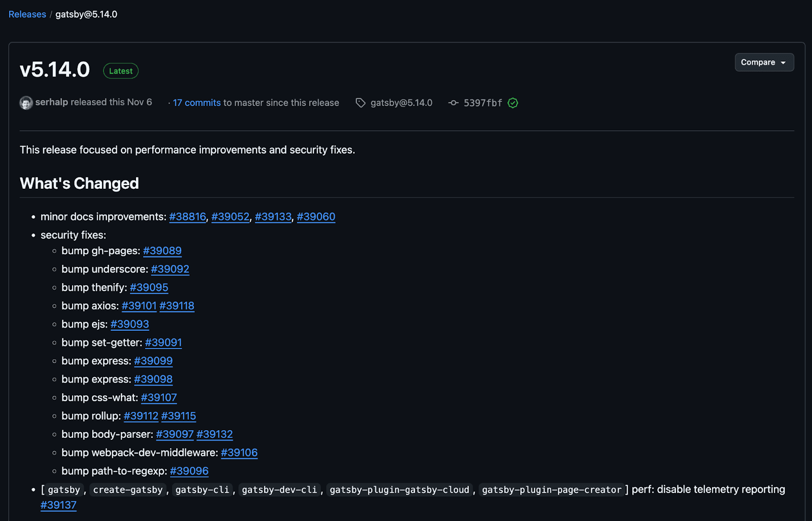
Task: Click the gatsby@5.14.0 breadcrumb text
Action: coord(86,14)
